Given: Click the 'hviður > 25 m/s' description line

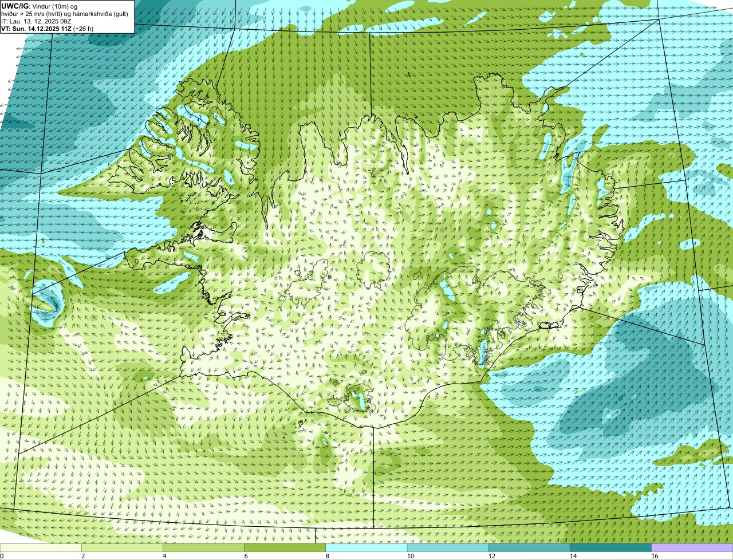Looking at the screenshot, I should (x=65, y=13).
